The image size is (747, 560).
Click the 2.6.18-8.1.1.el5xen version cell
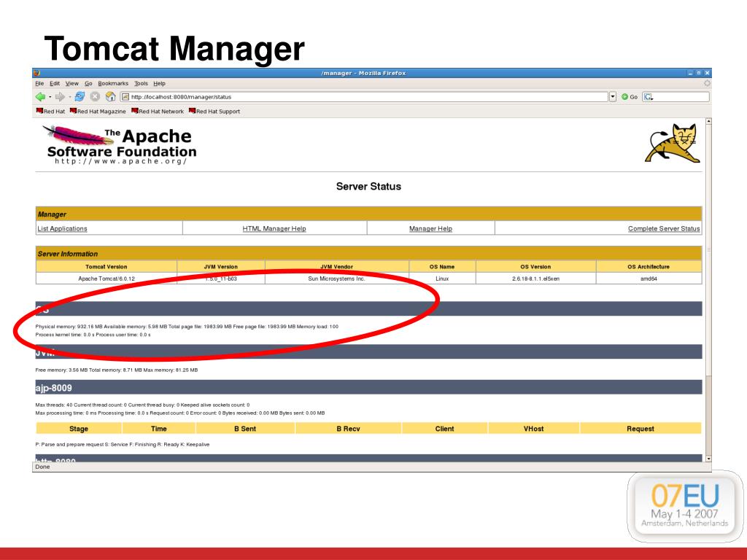coord(536,279)
